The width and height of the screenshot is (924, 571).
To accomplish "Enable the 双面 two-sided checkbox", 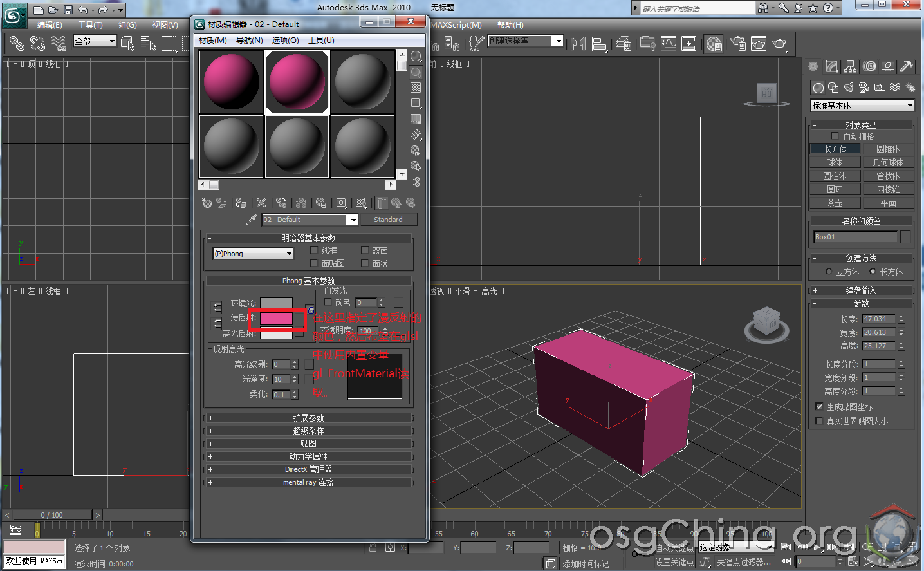I will click(365, 250).
